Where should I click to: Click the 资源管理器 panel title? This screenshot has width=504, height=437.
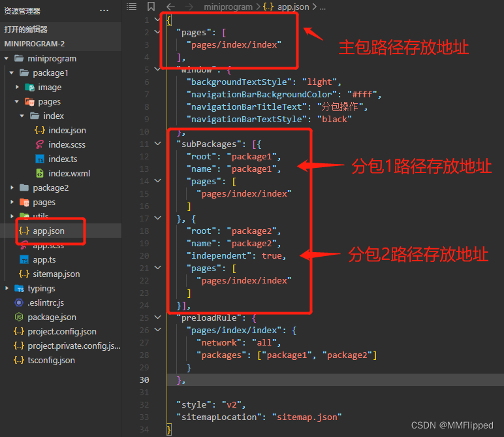[22, 11]
